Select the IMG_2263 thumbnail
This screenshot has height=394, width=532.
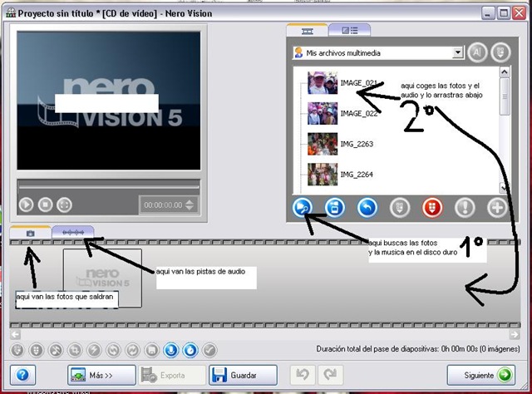tap(323, 144)
